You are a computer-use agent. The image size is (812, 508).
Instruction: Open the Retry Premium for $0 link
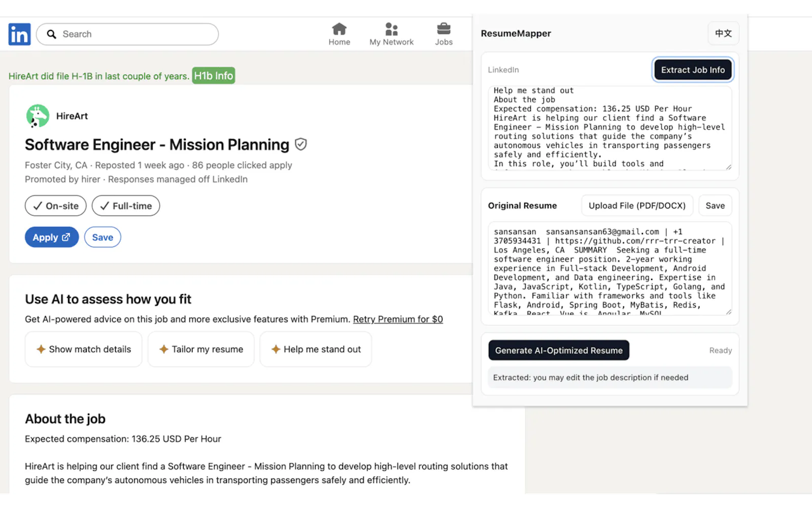[398, 319]
